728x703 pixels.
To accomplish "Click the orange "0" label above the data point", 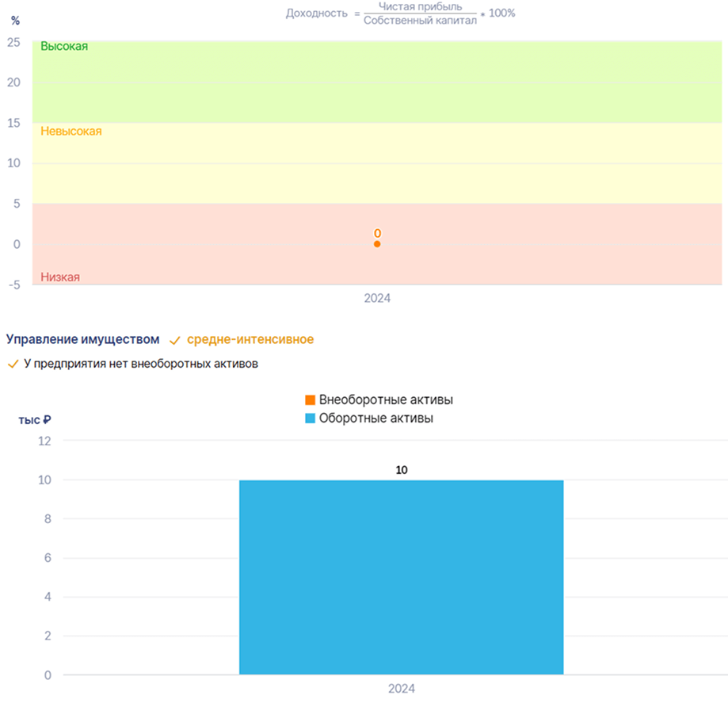I will tap(377, 233).
